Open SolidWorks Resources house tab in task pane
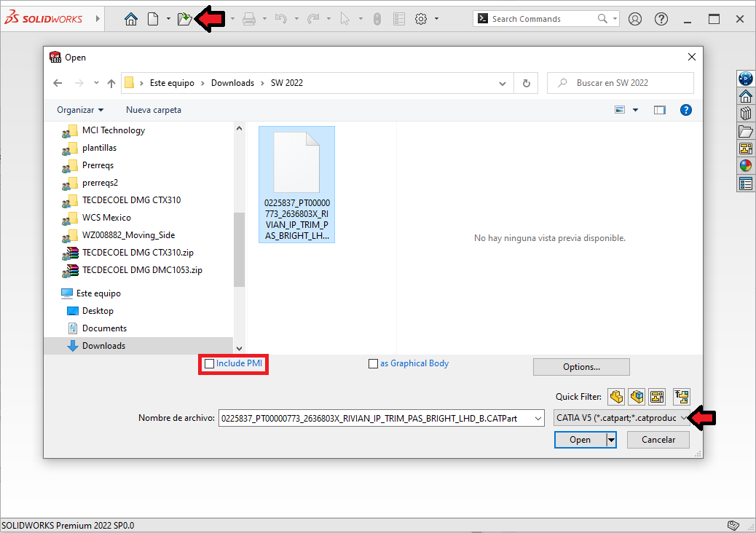Screen dimensions: 756x533 tap(745, 96)
